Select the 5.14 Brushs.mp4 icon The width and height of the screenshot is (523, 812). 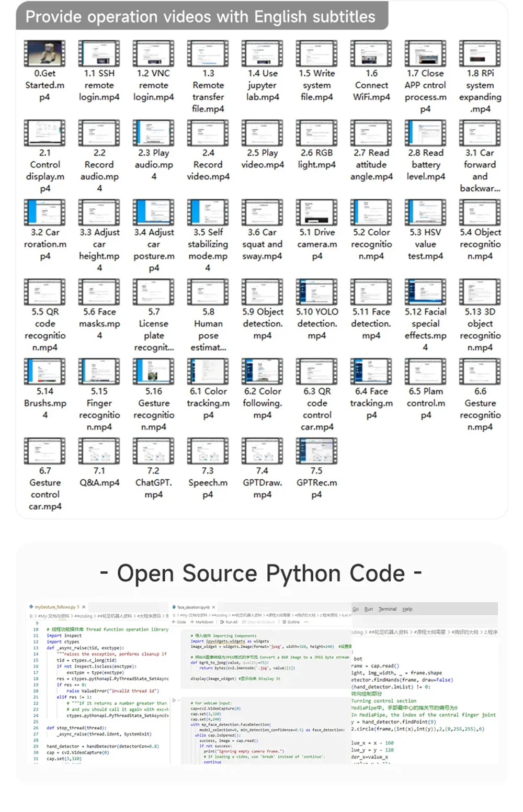click(45, 371)
